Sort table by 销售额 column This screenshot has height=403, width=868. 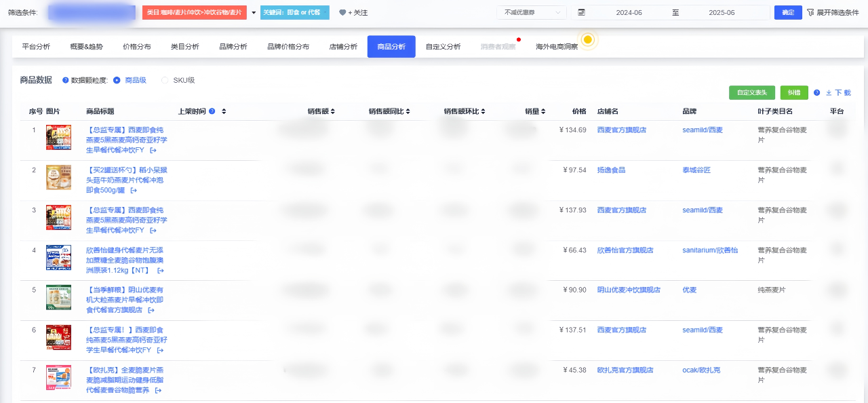(x=332, y=111)
